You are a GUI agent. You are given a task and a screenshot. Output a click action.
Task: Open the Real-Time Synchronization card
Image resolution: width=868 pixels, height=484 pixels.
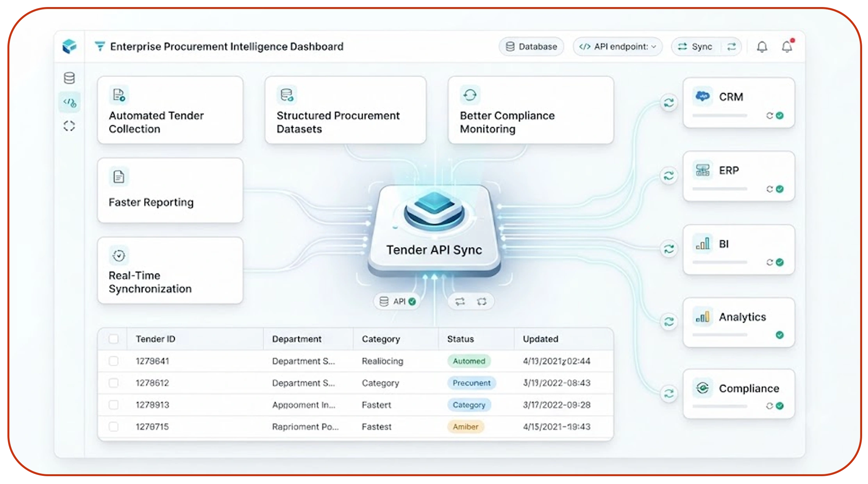(170, 270)
